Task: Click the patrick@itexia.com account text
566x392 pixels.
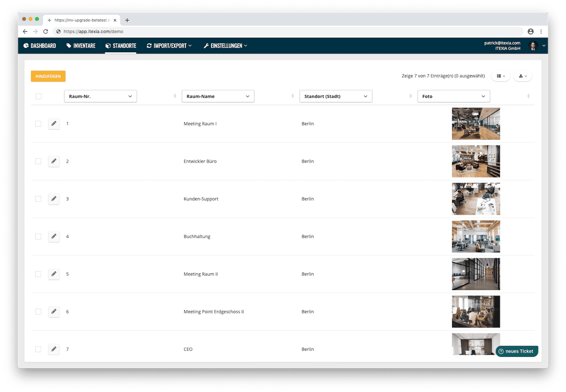Action: [x=502, y=43]
